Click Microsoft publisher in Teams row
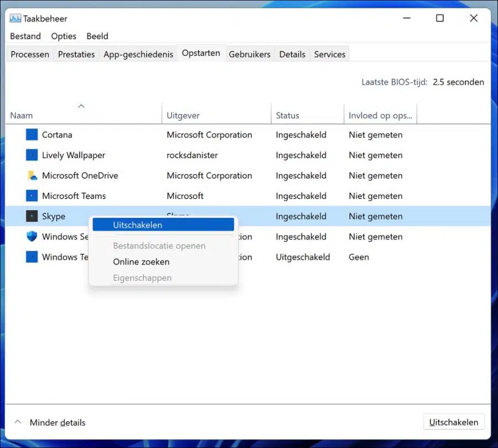 (185, 196)
